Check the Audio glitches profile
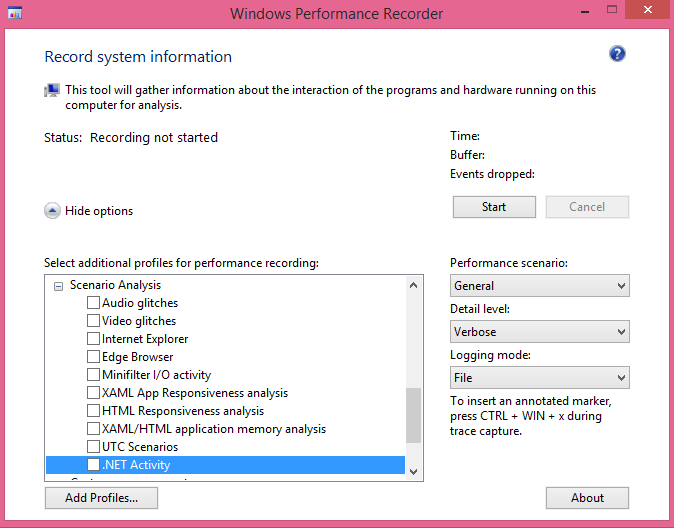Image resolution: width=674 pixels, height=528 pixels. [93, 303]
